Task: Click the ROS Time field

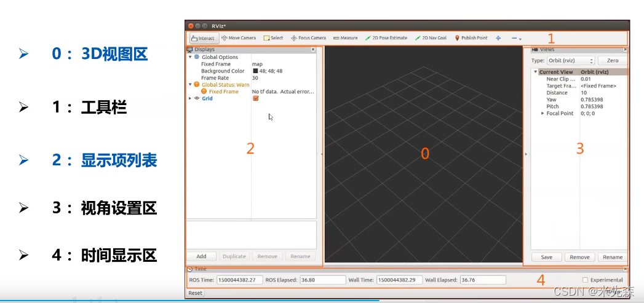Action: [239, 280]
